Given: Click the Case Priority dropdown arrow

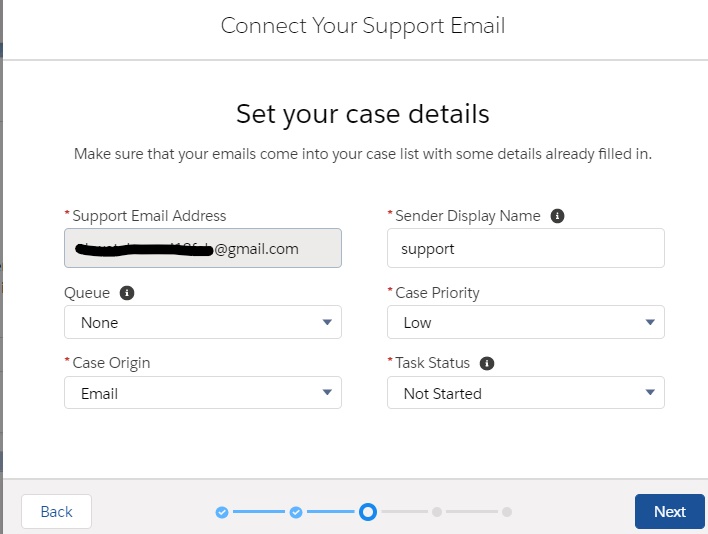Looking at the screenshot, I should point(650,323).
